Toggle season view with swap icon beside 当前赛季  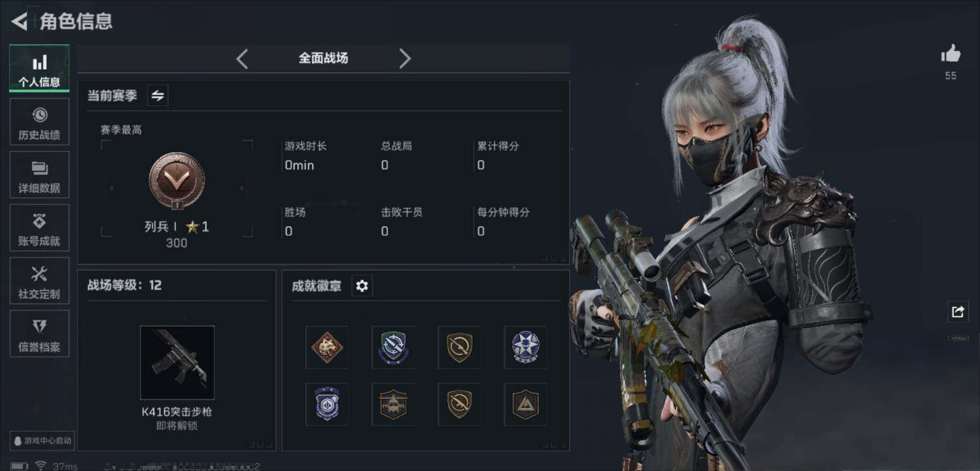tap(157, 95)
